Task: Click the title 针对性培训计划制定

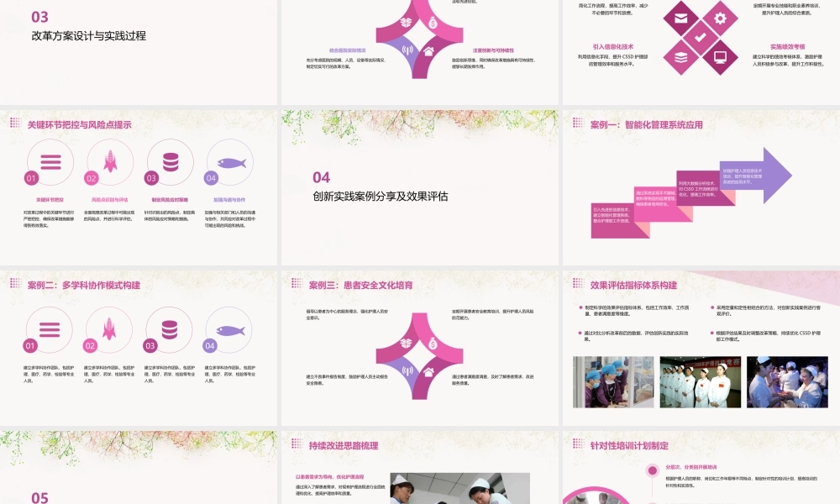Action: tap(629, 445)
